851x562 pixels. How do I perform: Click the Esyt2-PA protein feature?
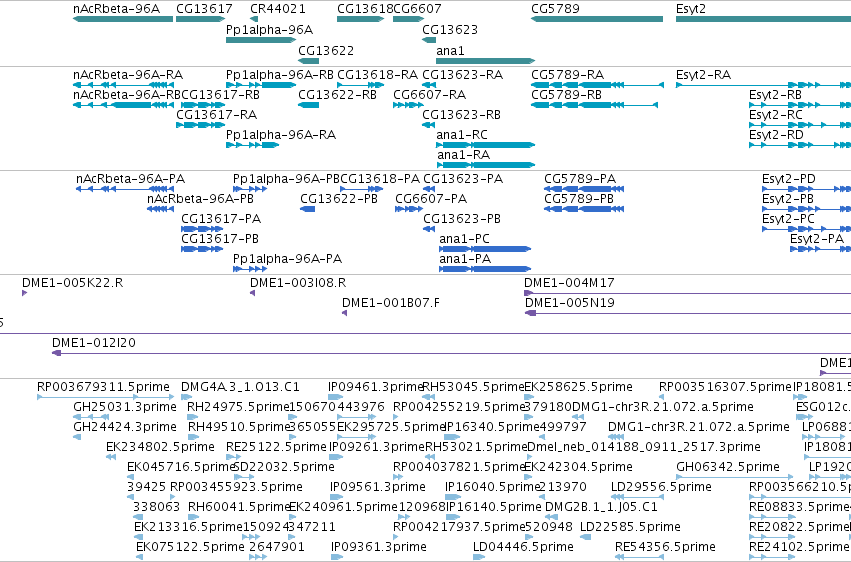(821, 250)
